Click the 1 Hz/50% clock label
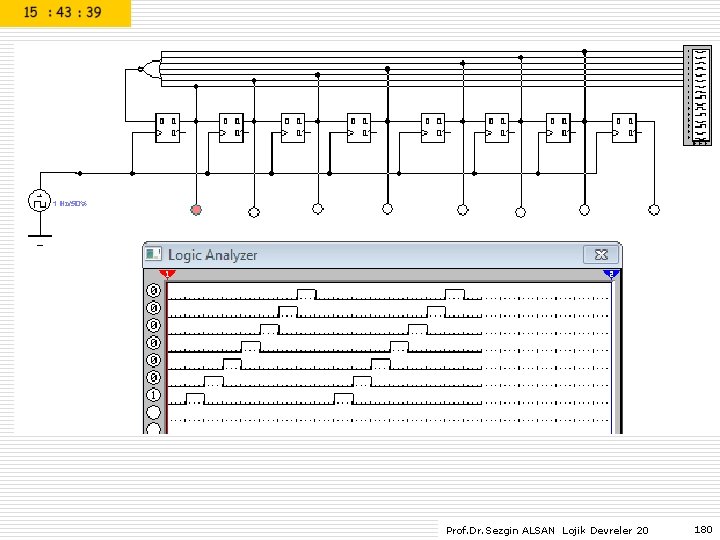 point(70,203)
